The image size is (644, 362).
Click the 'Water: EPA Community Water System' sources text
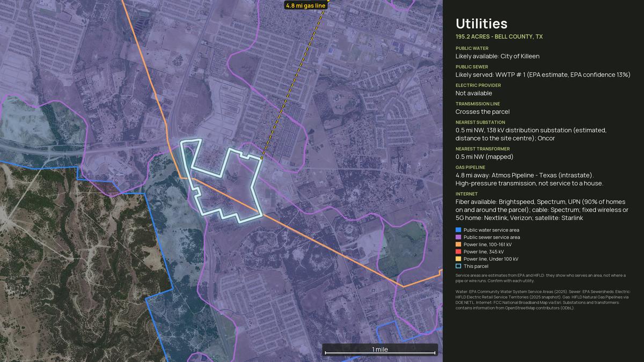click(542, 299)
